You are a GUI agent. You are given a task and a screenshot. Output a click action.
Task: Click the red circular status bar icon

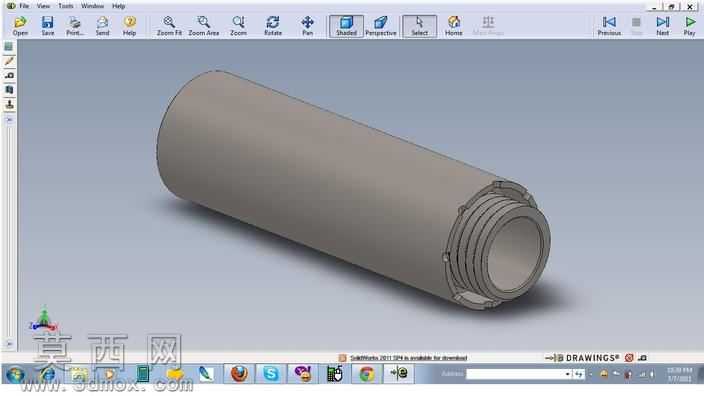click(629, 358)
